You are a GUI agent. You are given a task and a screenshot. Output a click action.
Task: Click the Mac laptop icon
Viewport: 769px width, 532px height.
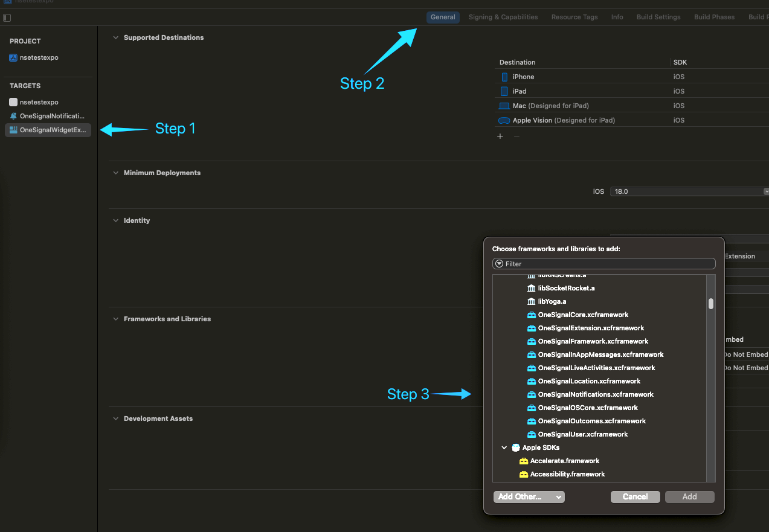[504, 106]
